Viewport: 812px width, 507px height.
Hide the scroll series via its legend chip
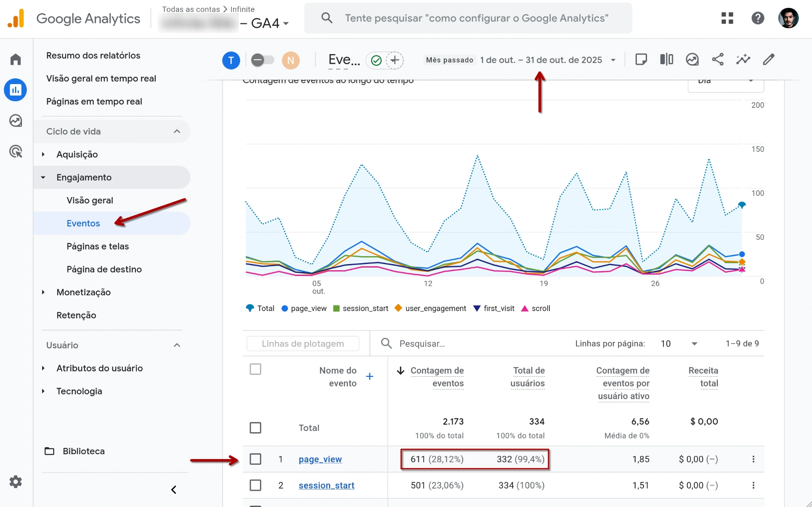click(x=536, y=308)
